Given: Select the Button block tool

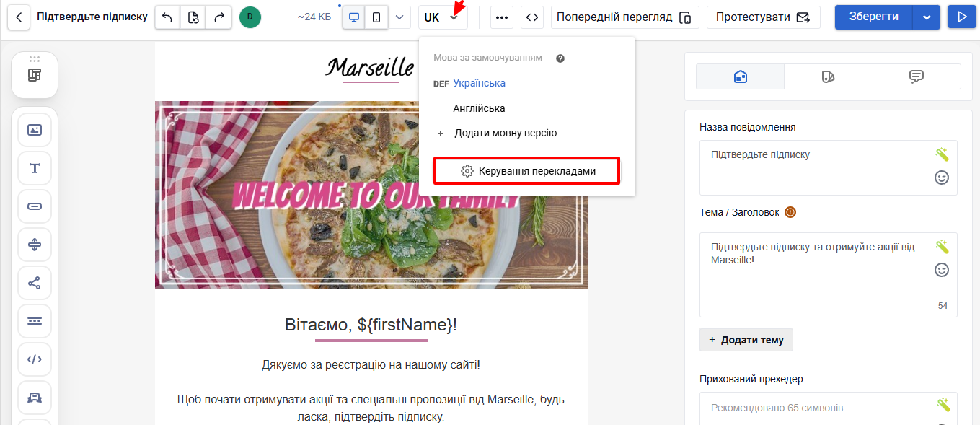Looking at the screenshot, I should click(35, 206).
